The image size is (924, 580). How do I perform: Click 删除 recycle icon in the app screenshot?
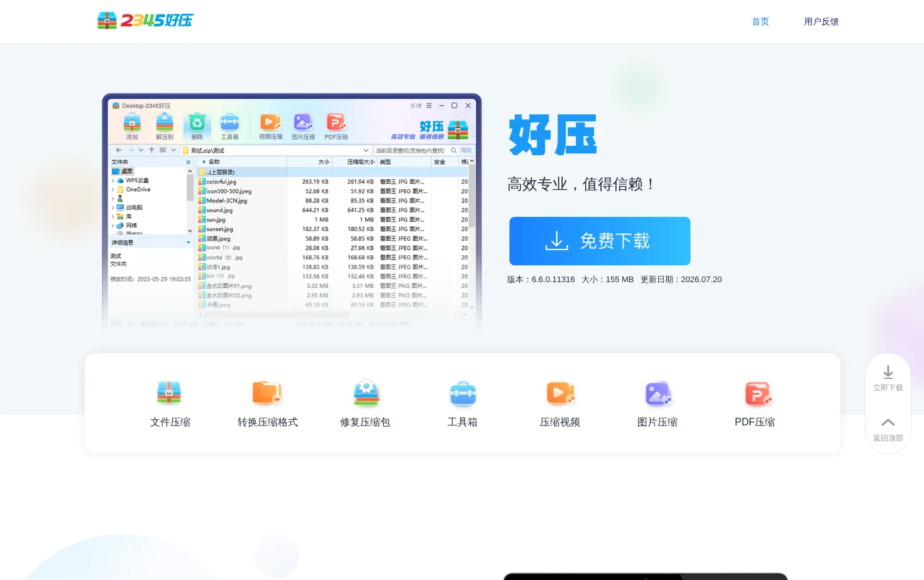tap(197, 123)
